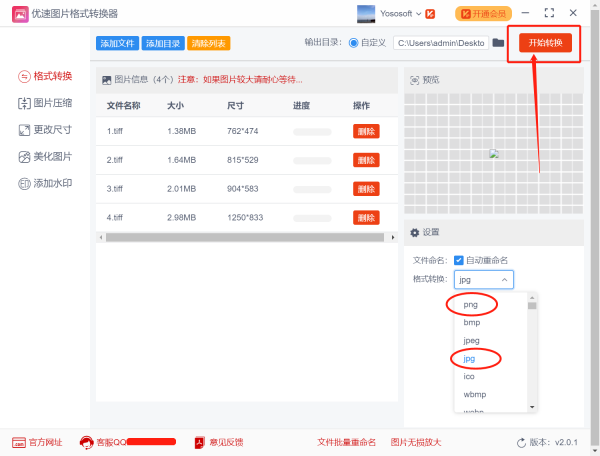The height and width of the screenshot is (456, 600).
Task: Click the 更改尺寸 resize icon in sidebar
Action: [x=24, y=130]
